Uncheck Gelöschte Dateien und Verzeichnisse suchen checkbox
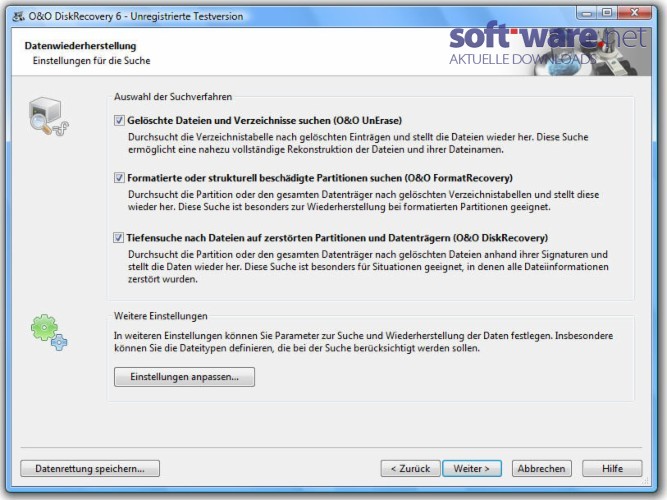The image size is (667, 500). [x=119, y=120]
